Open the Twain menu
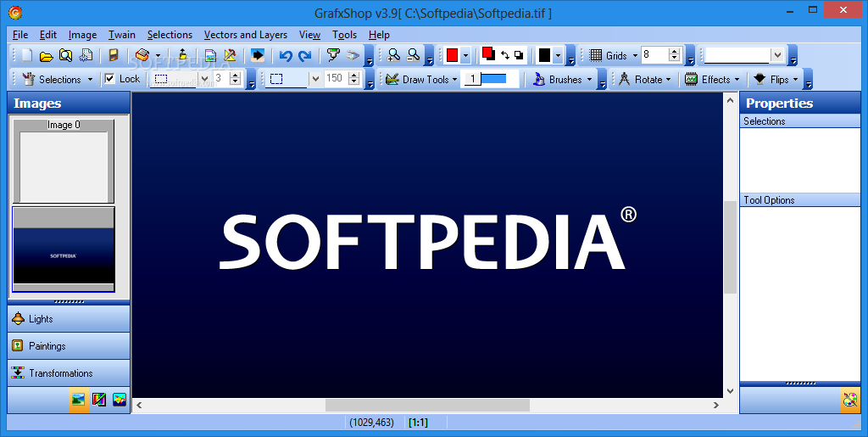The height and width of the screenshot is (437, 868). pyautogui.click(x=122, y=34)
